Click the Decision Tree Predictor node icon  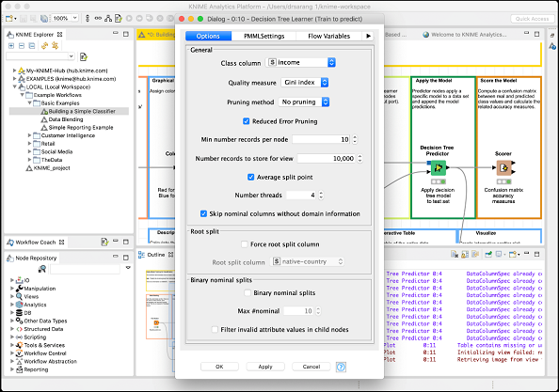[x=439, y=167]
